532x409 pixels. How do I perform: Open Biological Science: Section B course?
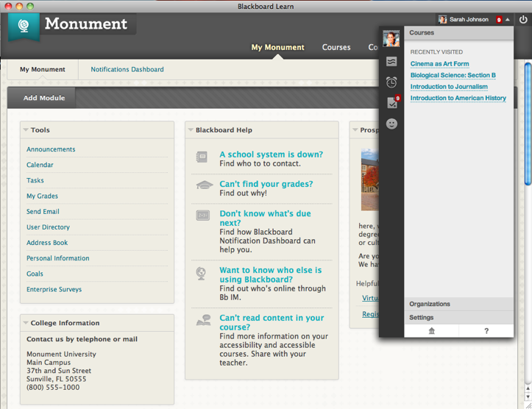pos(453,75)
